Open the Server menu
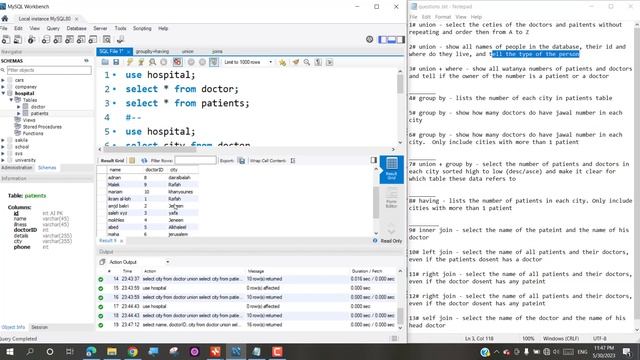This screenshot has width=640, height=360. pyautogui.click(x=100, y=28)
